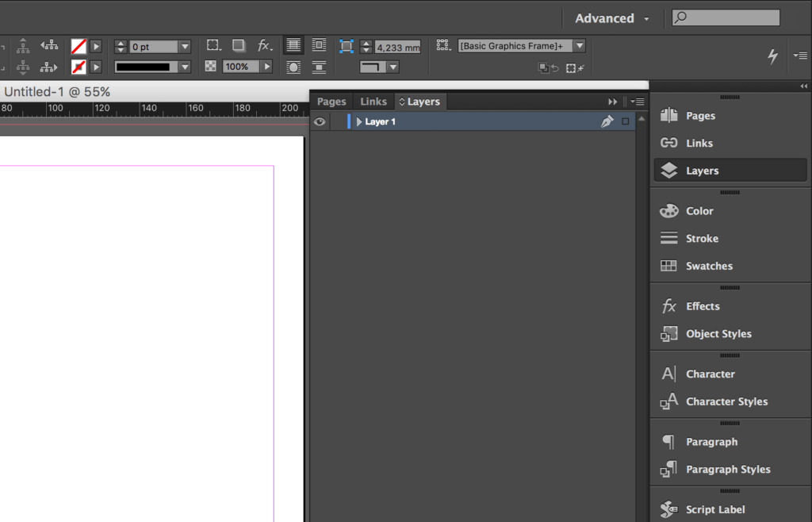The width and height of the screenshot is (812, 522).
Task: Open the Swatches panel
Action: (x=730, y=266)
